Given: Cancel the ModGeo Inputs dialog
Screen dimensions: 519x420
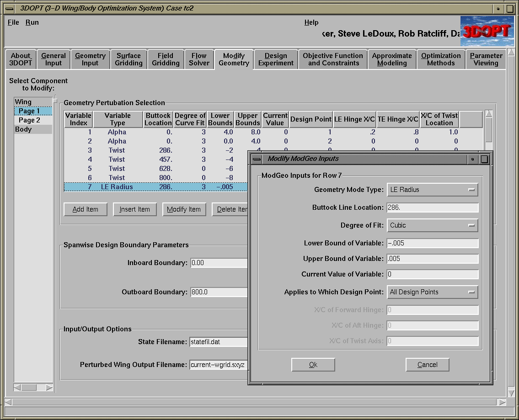Looking at the screenshot, I should (427, 365).
